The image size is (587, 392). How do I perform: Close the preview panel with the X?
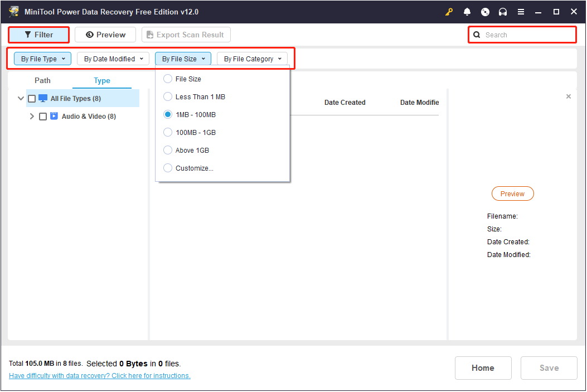pos(568,96)
